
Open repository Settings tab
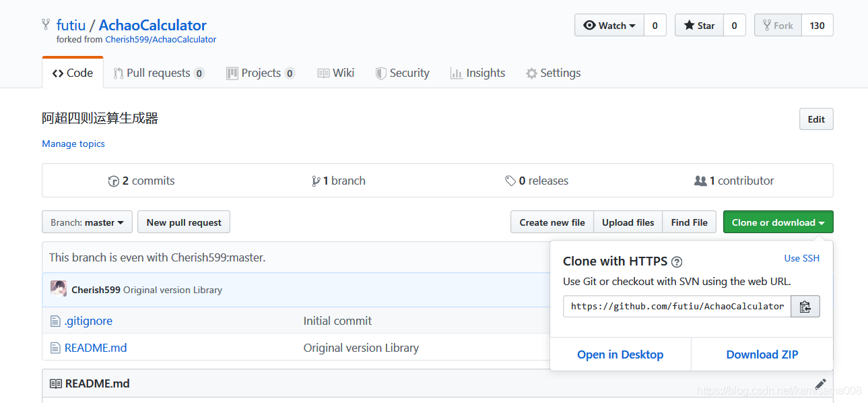[553, 73]
